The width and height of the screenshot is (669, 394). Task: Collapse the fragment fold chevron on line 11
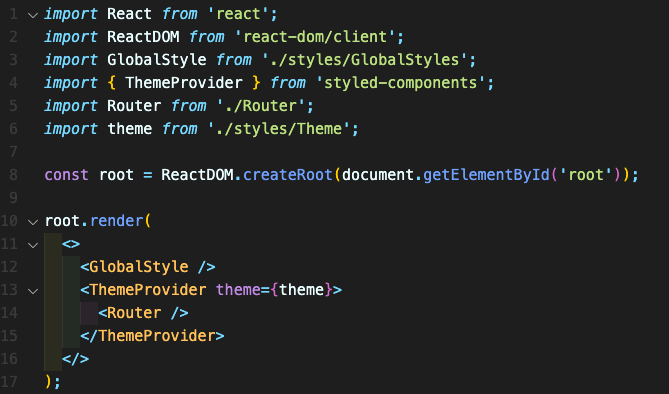click(33, 245)
